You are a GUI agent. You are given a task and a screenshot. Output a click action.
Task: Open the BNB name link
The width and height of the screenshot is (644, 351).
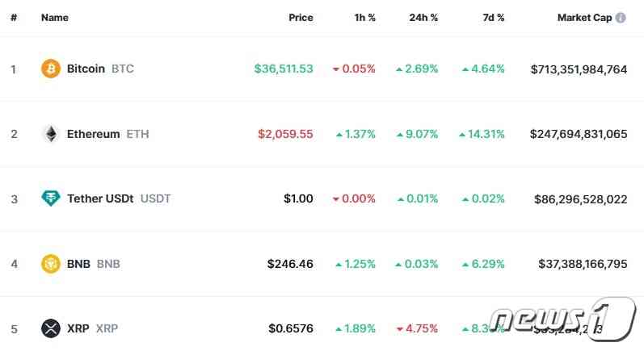coord(78,264)
